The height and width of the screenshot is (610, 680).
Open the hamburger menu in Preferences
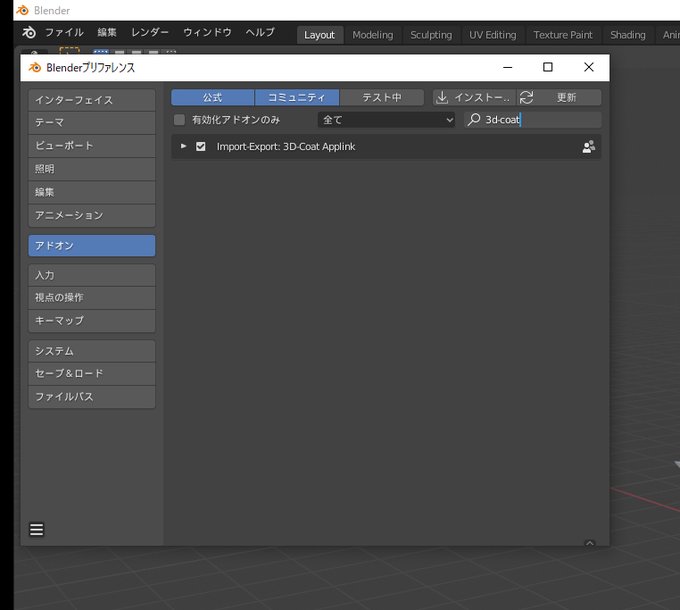click(36, 529)
